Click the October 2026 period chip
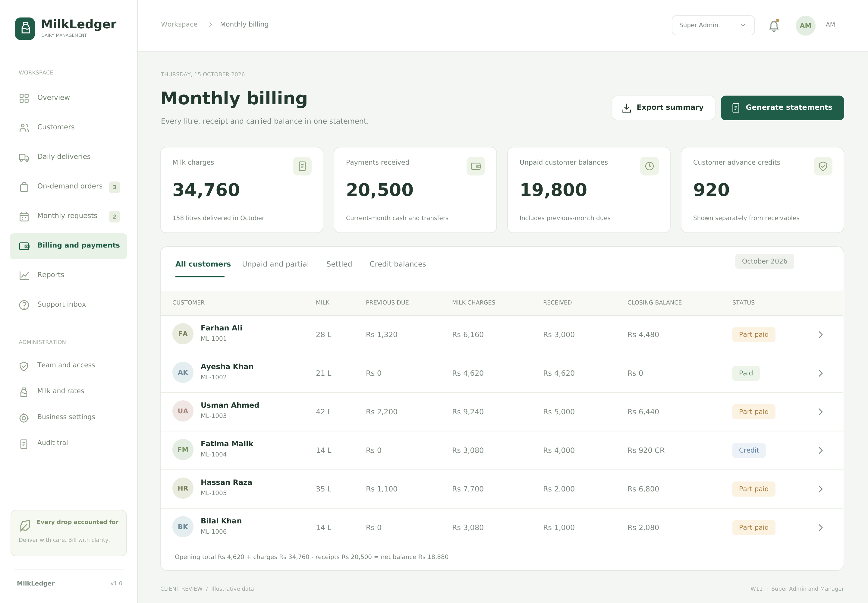This screenshot has width=868, height=603. tap(764, 261)
